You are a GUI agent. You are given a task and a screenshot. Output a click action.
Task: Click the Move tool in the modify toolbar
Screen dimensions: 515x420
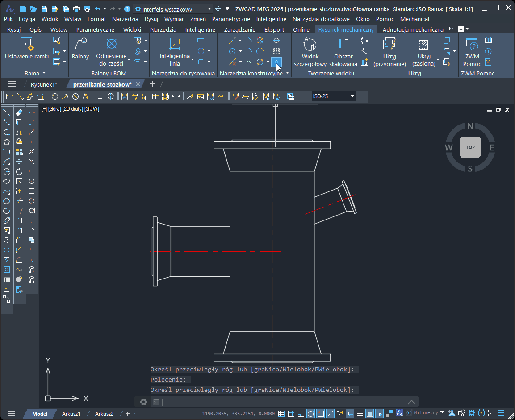19,162
